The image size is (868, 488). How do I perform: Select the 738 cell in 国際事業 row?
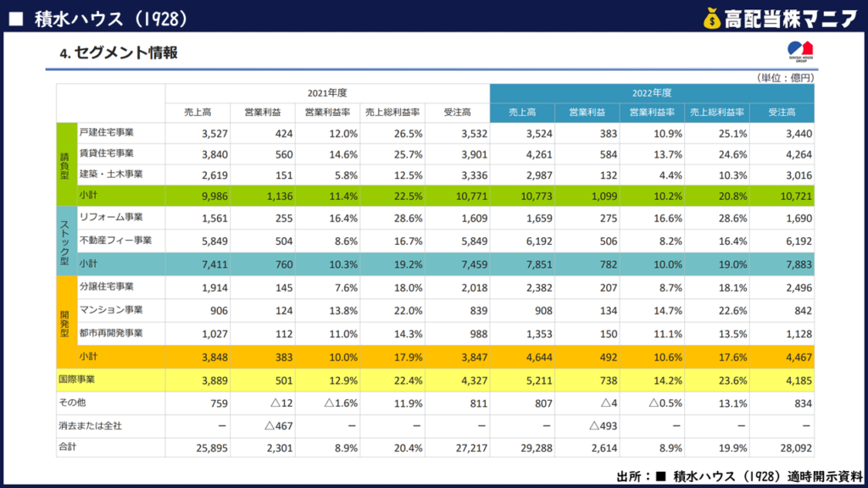609,381
